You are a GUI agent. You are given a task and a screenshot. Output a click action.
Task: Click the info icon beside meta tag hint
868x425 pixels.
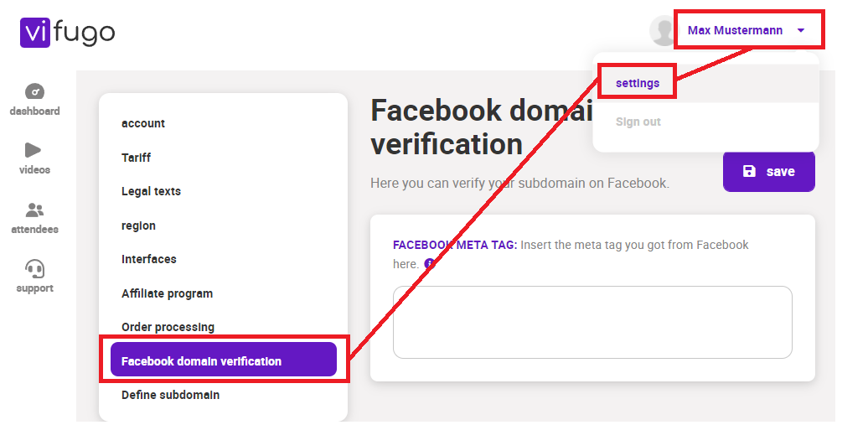pyautogui.click(x=430, y=264)
